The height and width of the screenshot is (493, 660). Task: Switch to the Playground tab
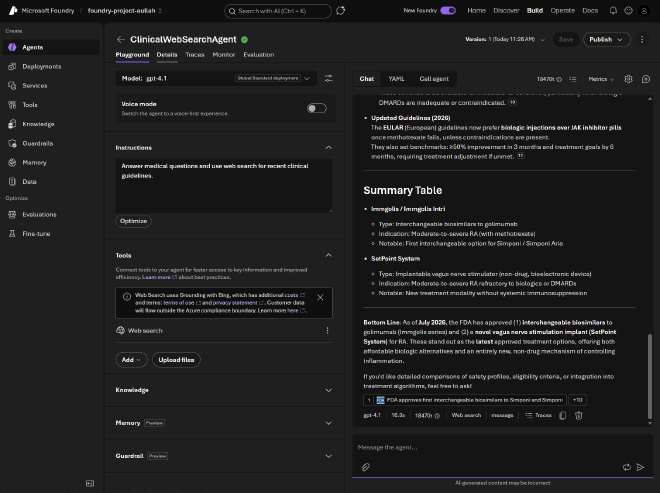(132, 55)
